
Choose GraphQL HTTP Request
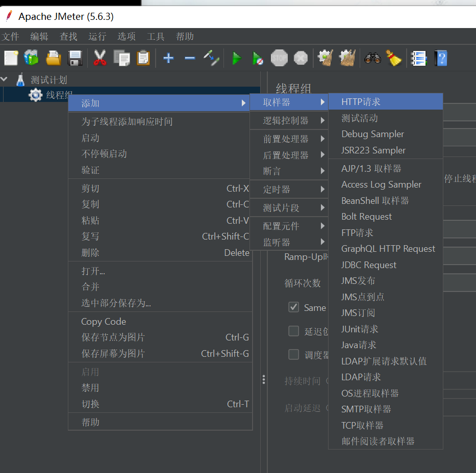tap(386, 249)
